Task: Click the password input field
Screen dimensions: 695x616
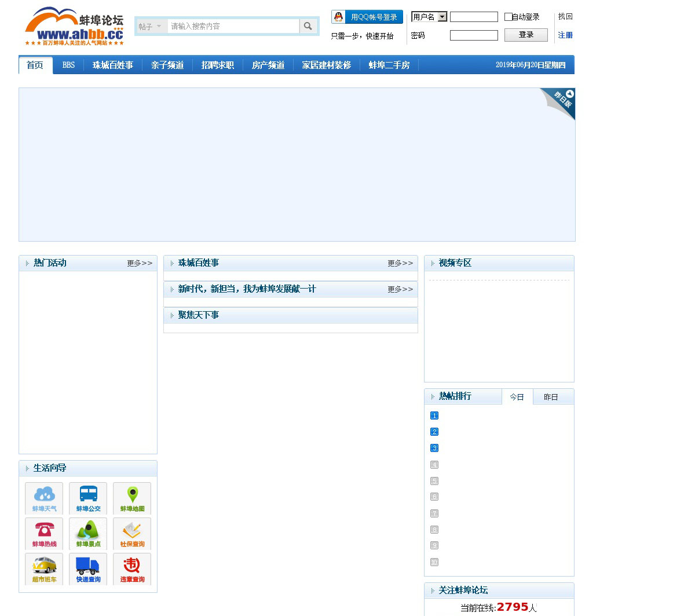Action: 474,35
